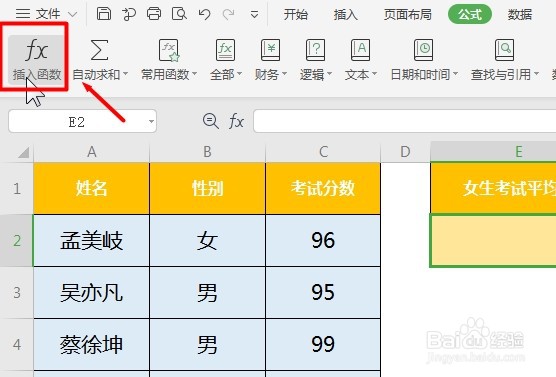Select row 4 header
The height and width of the screenshot is (377, 556).
pyautogui.click(x=17, y=344)
